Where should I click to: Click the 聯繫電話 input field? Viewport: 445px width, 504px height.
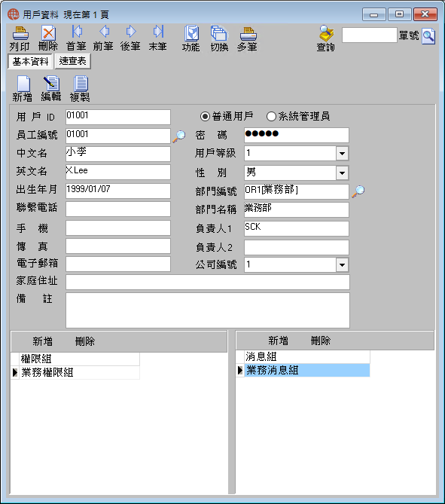tap(118, 209)
